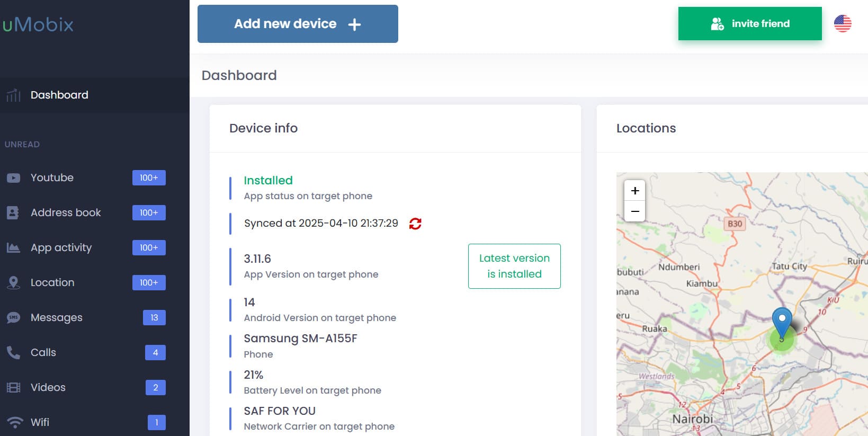This screenshot has width=868, height=436.
Task: Click the Messages 13 unread badge
Action: [154, 318]
